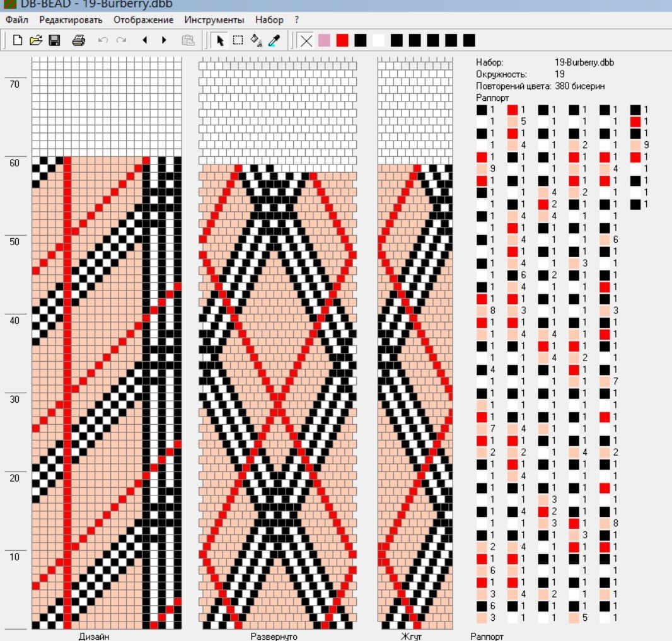Undo the last action with the undo arrow
Image resolution: width=672 pixels, height=641 pixels.
coord(103,40)
